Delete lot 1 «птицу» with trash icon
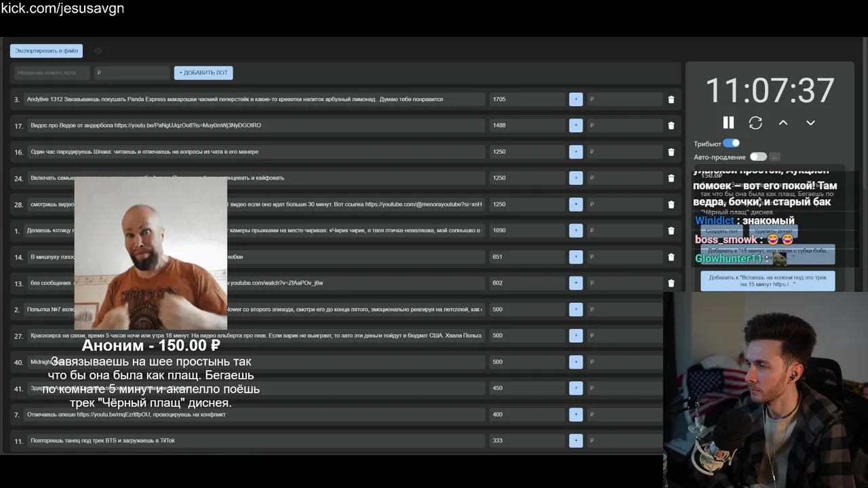 tap(671, 230)
